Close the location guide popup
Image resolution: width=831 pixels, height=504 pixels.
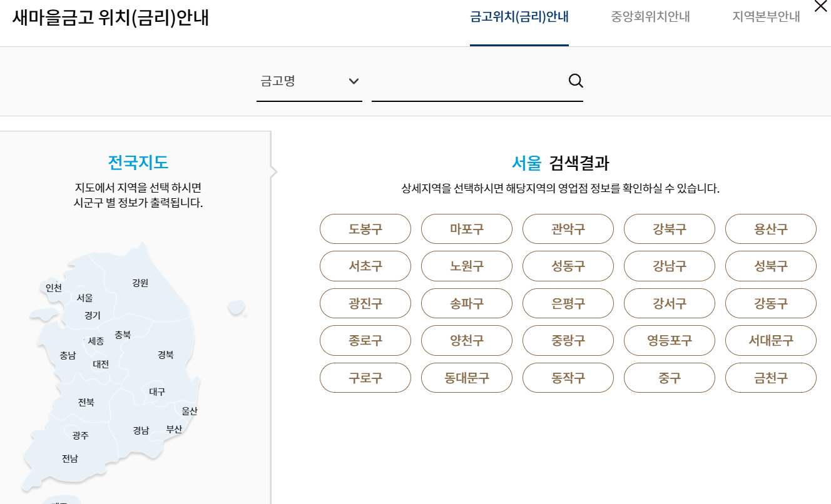(x=820, y=6)
